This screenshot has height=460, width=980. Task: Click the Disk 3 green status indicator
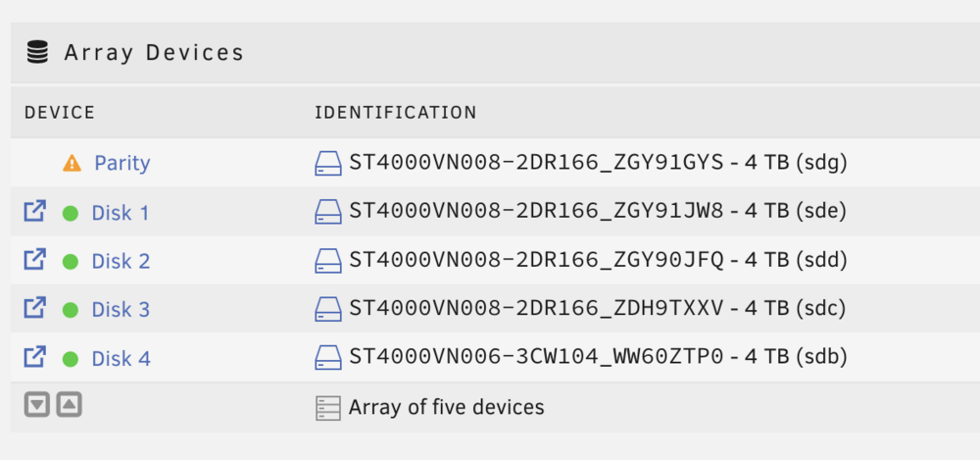(x=70, y=310)
